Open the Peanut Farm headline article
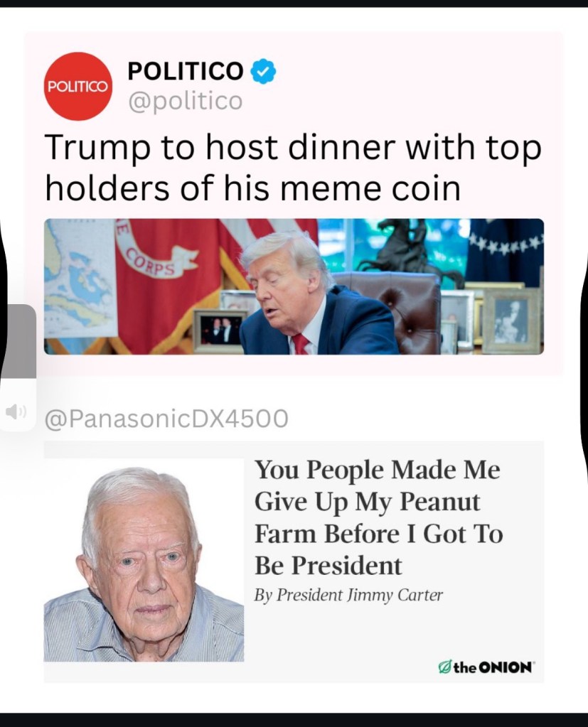The width and height of the screenshot is (588, 727). click(378, 517)
